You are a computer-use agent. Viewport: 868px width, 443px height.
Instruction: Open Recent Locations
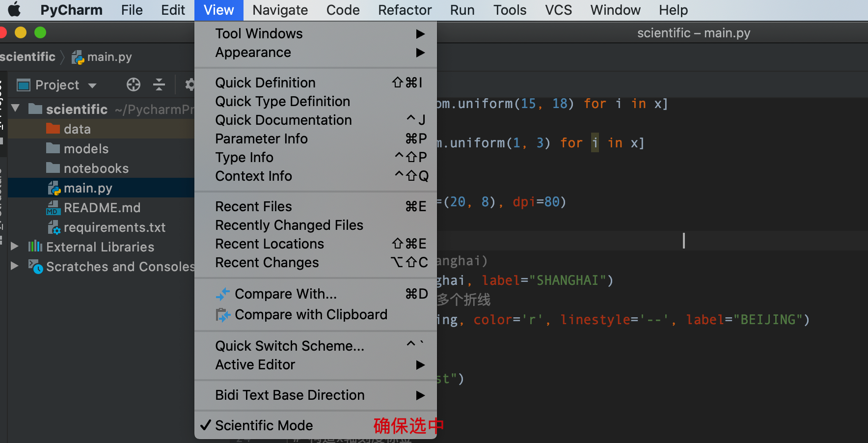click(316, 244)
